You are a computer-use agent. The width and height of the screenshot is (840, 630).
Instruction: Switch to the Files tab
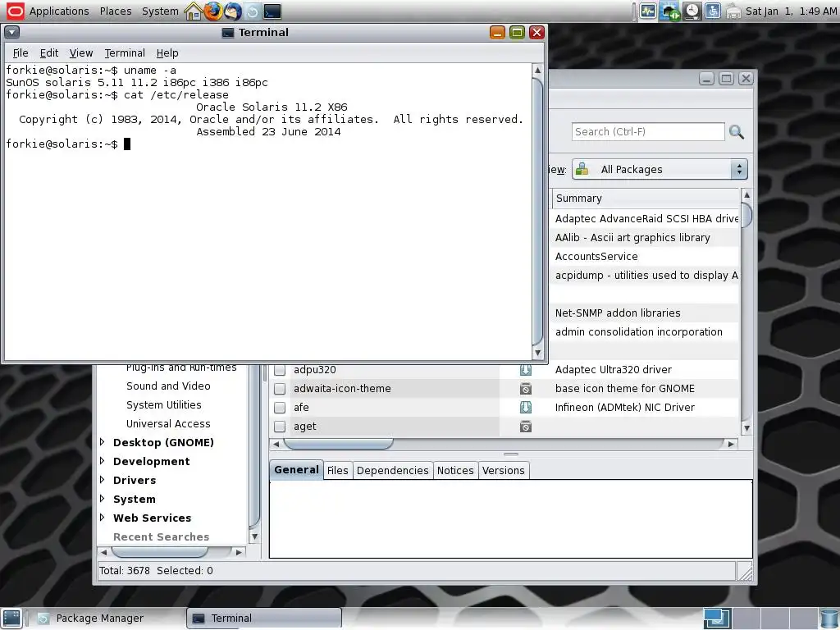(337, 470)
